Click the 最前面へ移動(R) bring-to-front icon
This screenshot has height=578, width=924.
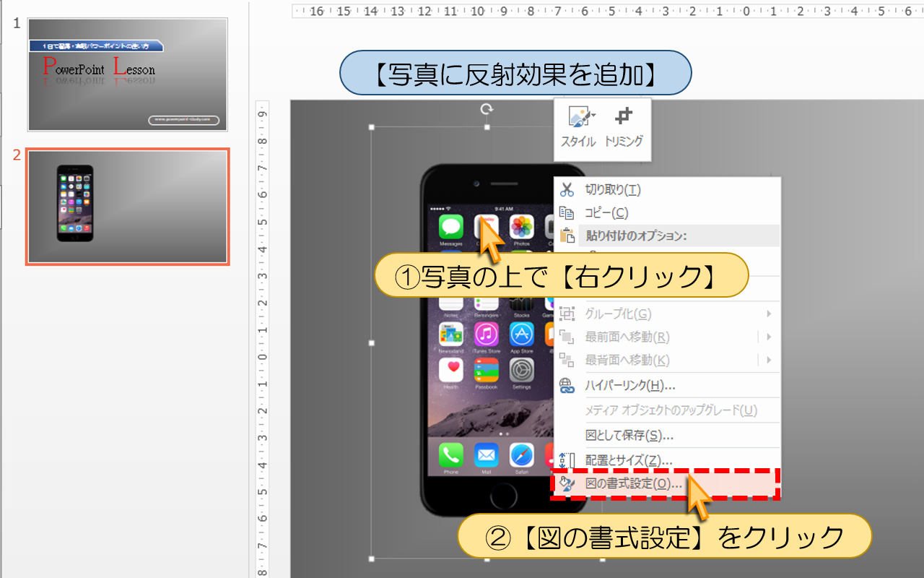point(567,337)
